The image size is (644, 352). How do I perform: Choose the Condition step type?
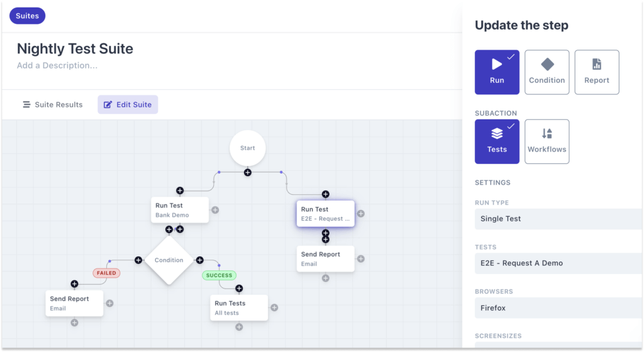click(547, 72)
